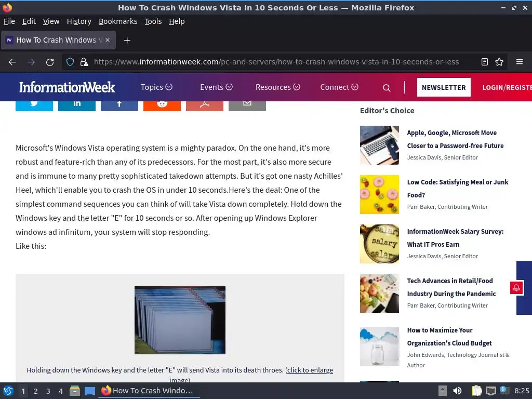Switch to virtual desktop 3
The width and height of the screenshot is (532, 399).
(48, 391)
